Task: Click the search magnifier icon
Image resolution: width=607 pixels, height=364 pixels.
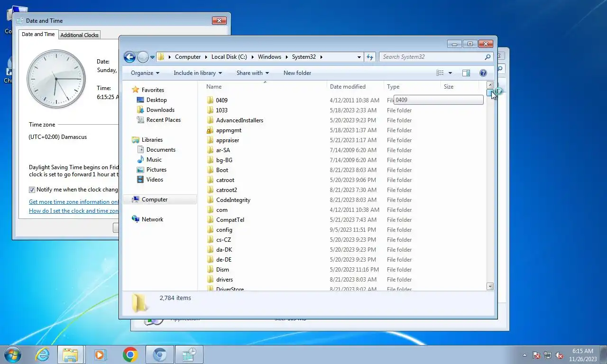Action: pyautogui.click(x=487, y=57)
